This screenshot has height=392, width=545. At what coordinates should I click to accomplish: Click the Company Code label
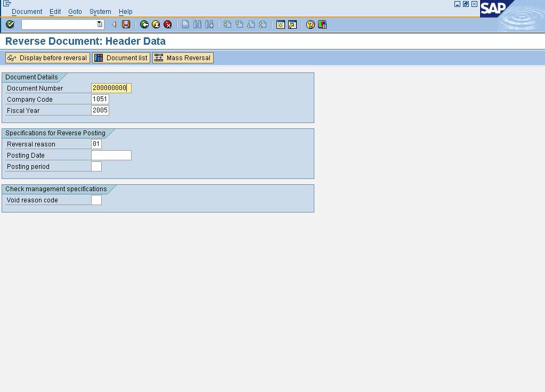pos(29,100)
